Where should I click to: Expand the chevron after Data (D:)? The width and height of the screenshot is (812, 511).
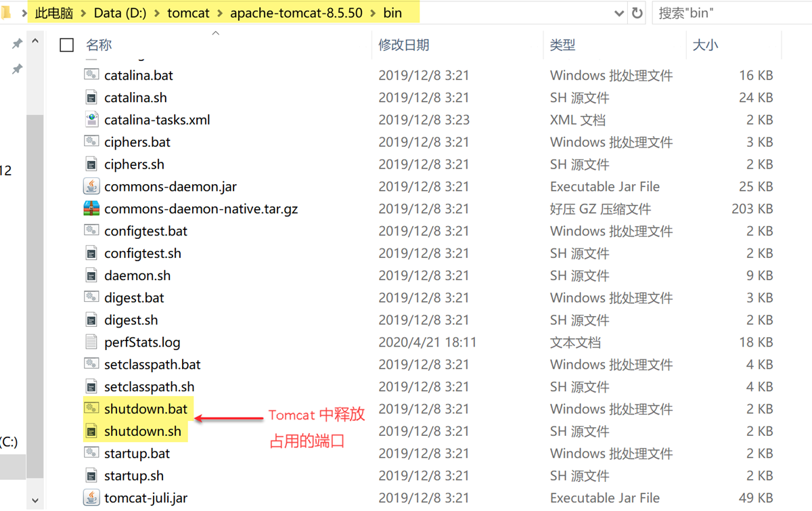click(157, 13)
